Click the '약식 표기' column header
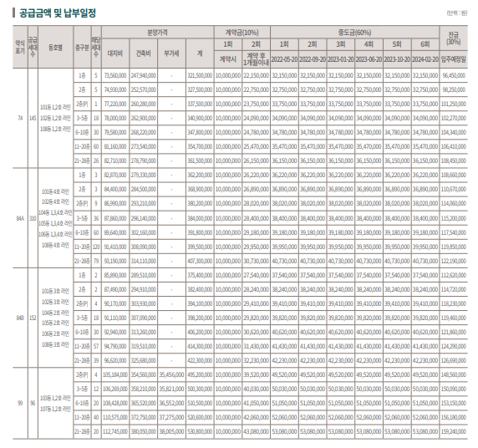The height and width of the screenshot is (448, 478). 20,48
